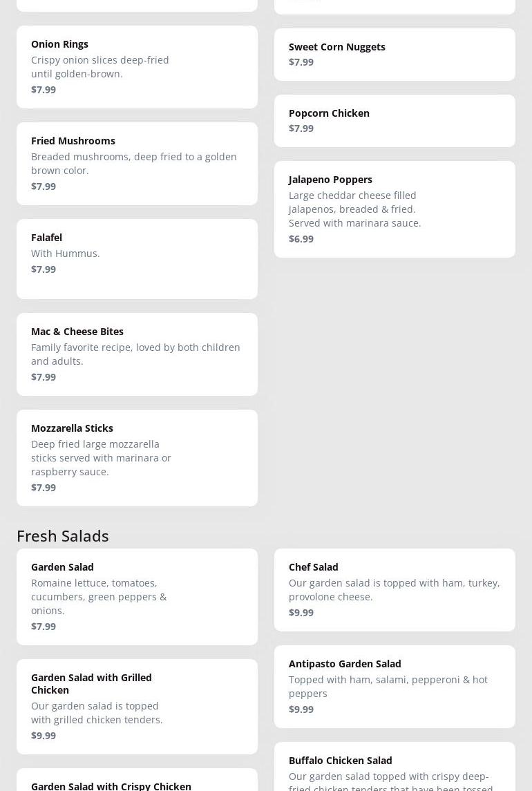This screenshot has height=791, width=532.
Task: Select the Garden Salad title
Action: point(62,567)
